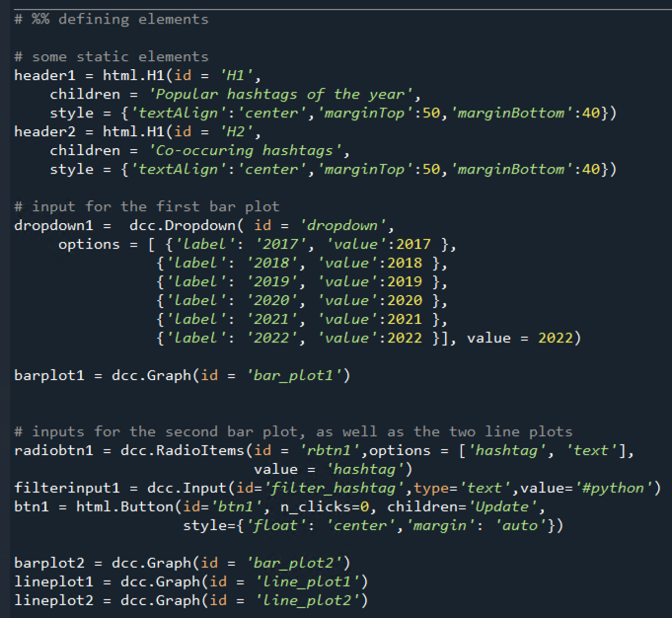Click 'dcc.Dropdown(' call text
672x618 pixels.
tap(187, 226)
